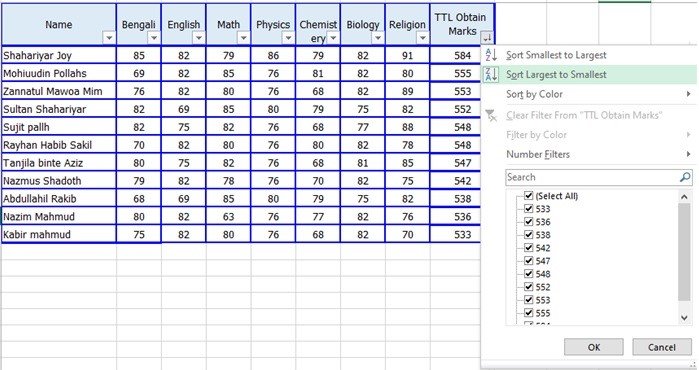
Task: Select the Filter by Color entry
Action: point(588,135)
